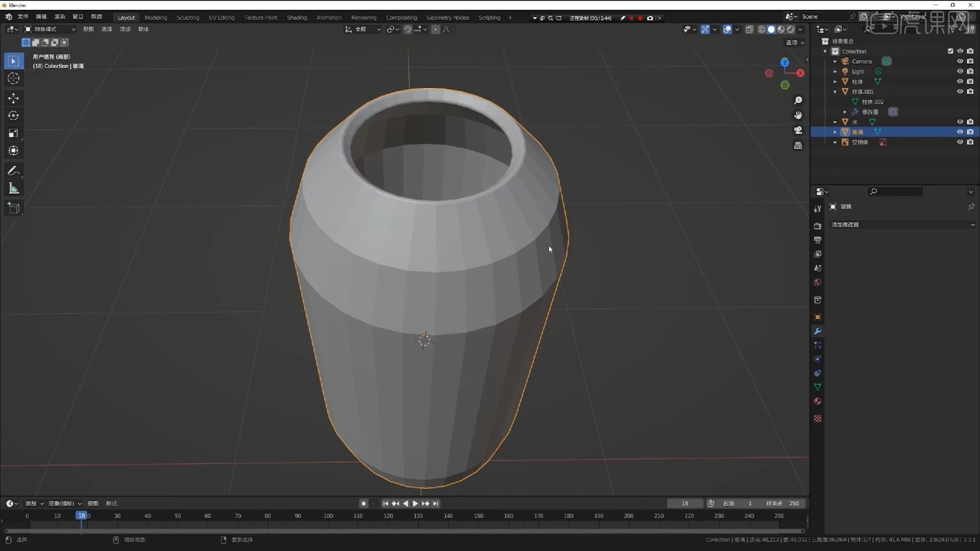This screenshot has width=980, height=551.
Task: Click the current frame field showing 18
Action: pos(685,504)
